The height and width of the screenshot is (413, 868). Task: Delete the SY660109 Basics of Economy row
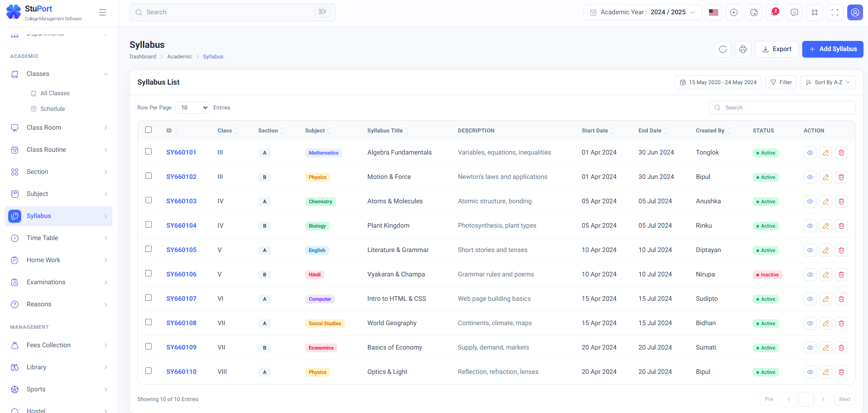[841, 348]
